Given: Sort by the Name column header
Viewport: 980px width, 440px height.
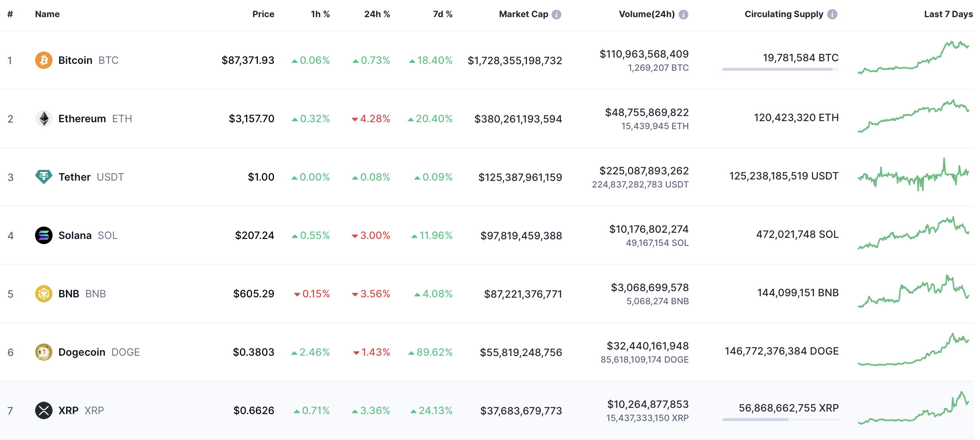Looking at the screenshot, I should pyautogui.click(x=47, y=14).
